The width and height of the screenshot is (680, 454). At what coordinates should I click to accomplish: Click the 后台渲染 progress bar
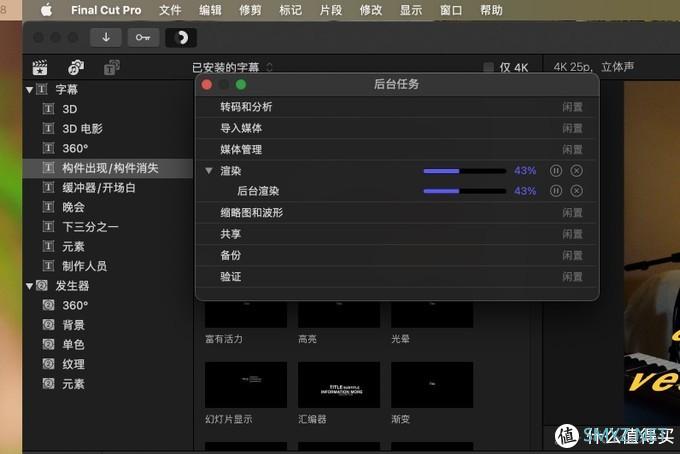point(465,191)
